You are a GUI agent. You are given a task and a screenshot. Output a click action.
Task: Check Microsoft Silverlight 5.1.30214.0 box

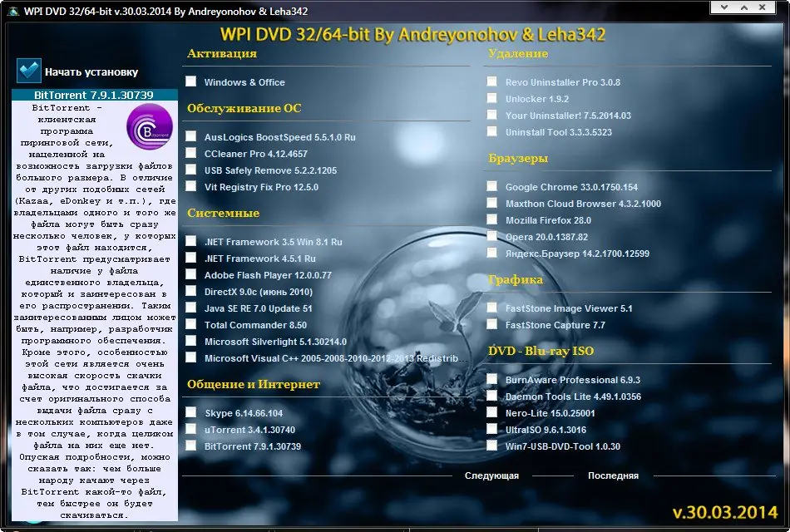coord(191,341)
